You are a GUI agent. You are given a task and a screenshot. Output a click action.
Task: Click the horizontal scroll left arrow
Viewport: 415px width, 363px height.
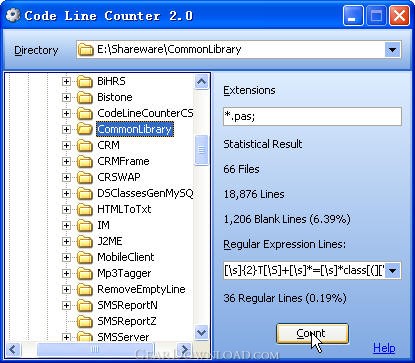coord(13,349)
